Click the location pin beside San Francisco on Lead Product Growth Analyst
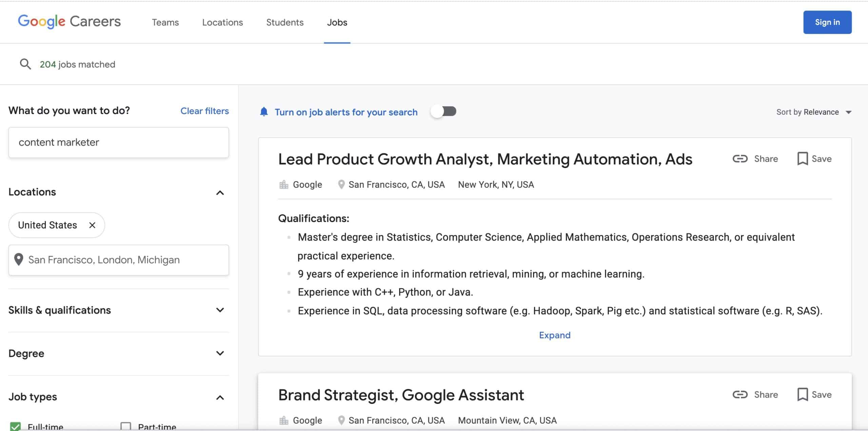Viewport: 868px width, 431px height. pos(341,185)
